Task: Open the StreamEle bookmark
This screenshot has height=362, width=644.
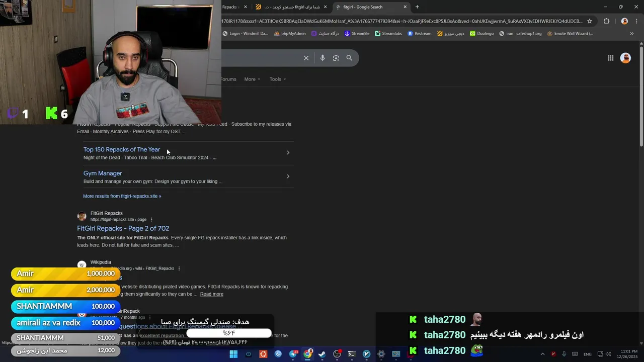Action: [357, 34]
